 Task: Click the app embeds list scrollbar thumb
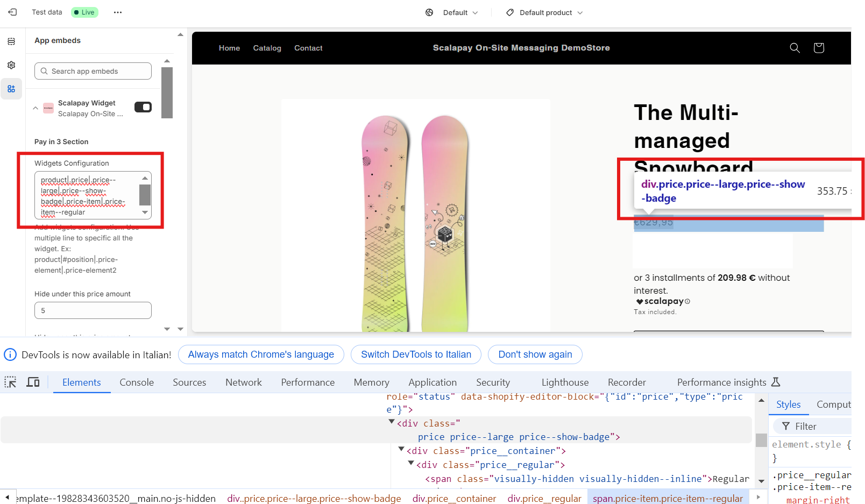click(167, 92)
